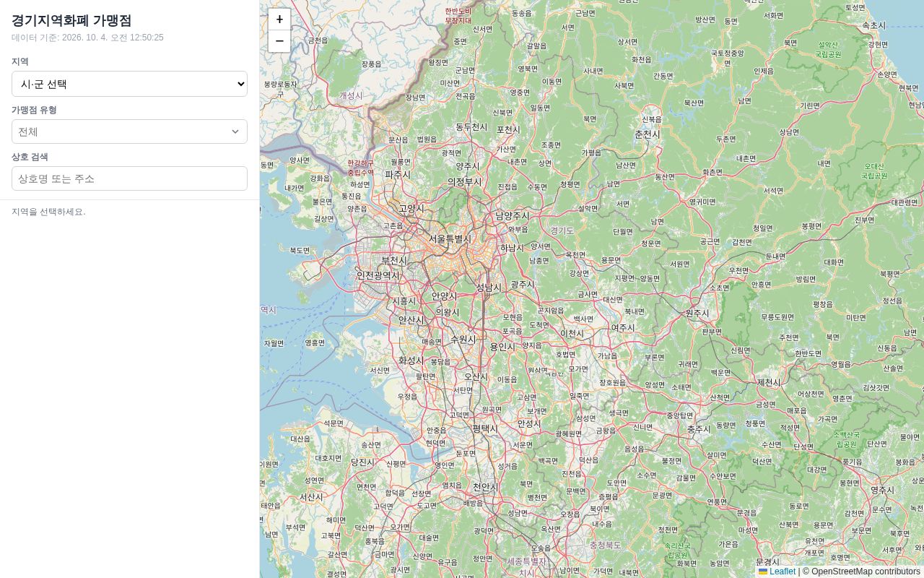Click the 춘천시 label on the map
The width and height of the screenshot is (924, 578).
tap(648, 134)
